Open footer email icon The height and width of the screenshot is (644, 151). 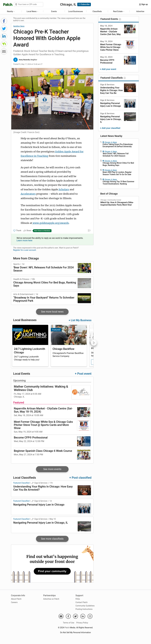tap(61, 616)
